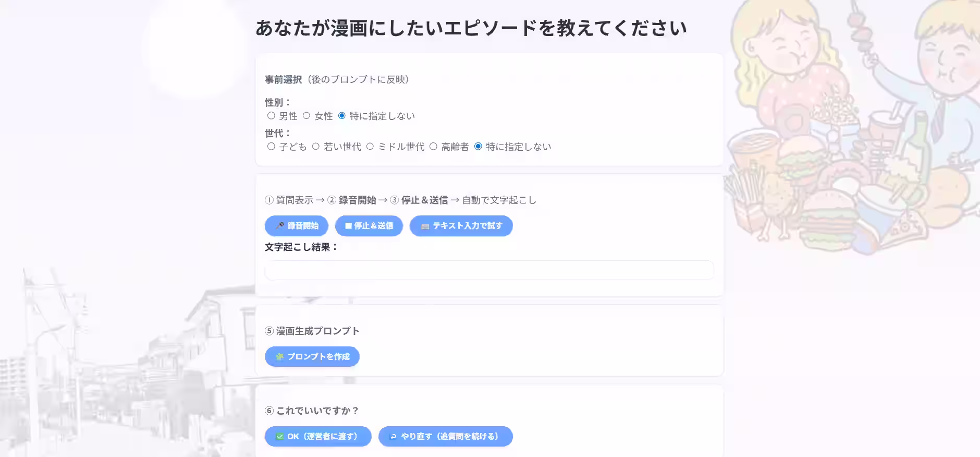This screenshot has height=457, width=980.
Task: Click inside the 文字起こし結果 input field
Action: coord(489,270)
